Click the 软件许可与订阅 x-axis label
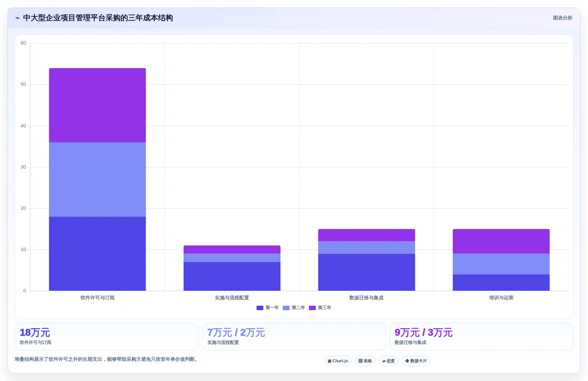 pos(97,298)
